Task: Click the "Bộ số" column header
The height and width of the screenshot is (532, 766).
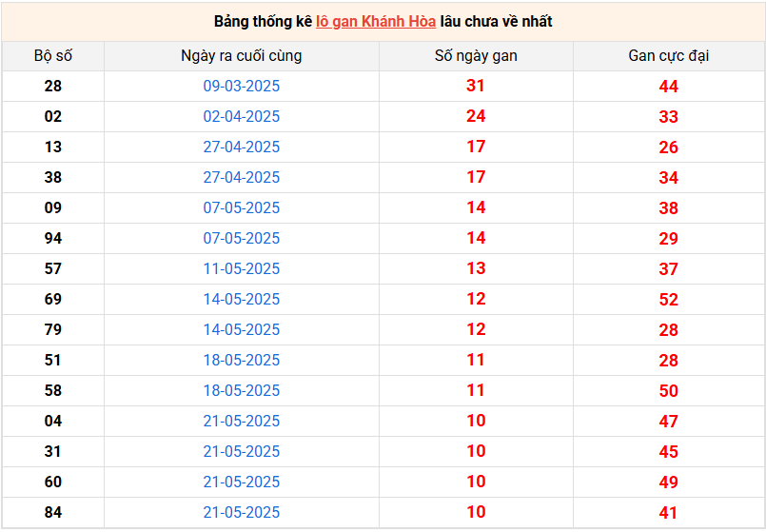Action: (53, 56)
